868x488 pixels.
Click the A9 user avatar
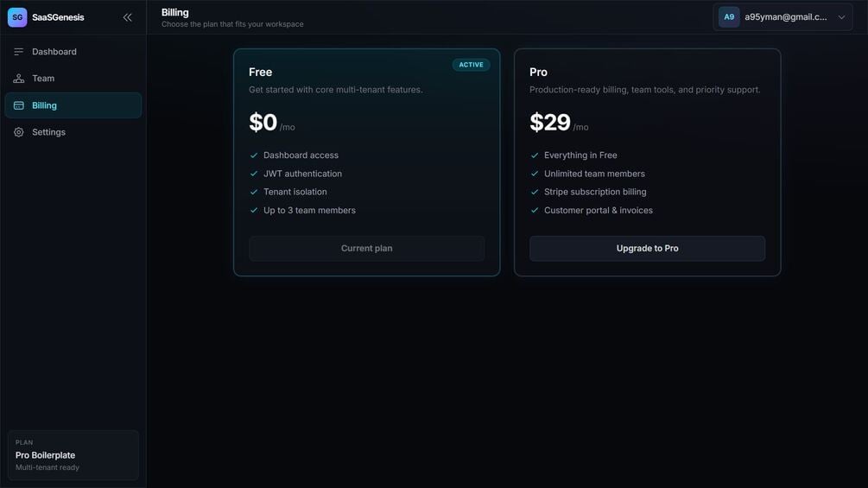click(728, 17)
